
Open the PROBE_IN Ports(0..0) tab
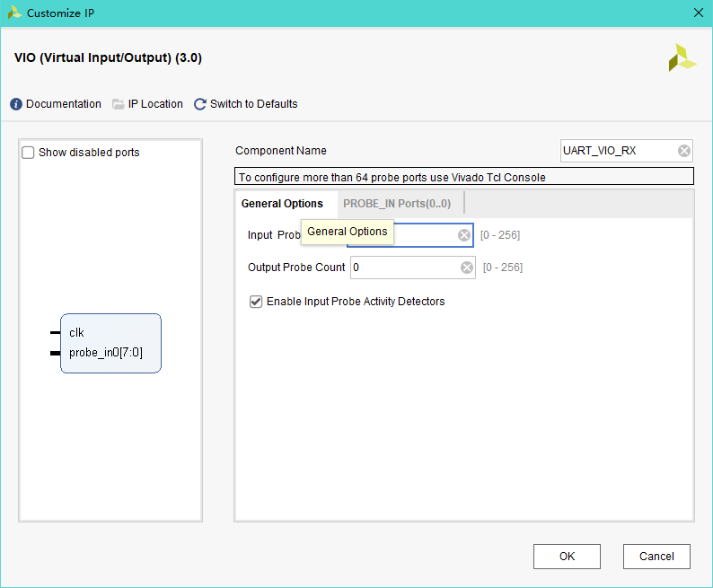click(397, 204)
